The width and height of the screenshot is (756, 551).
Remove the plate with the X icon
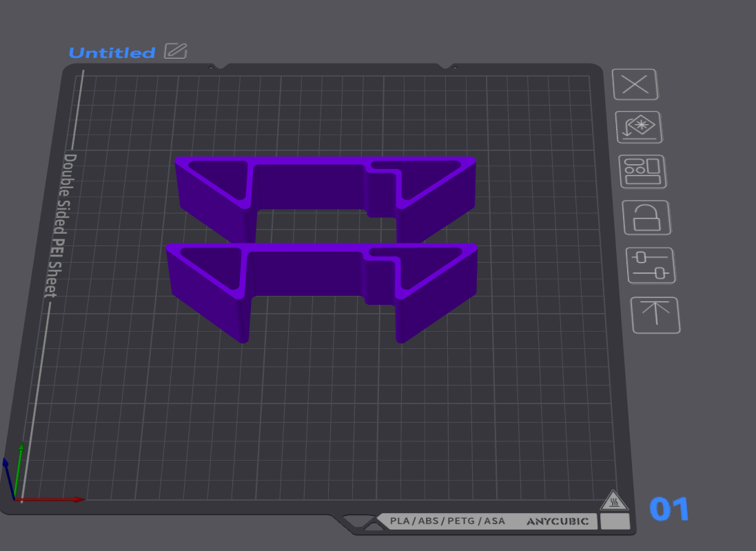[x=635, y=84]
